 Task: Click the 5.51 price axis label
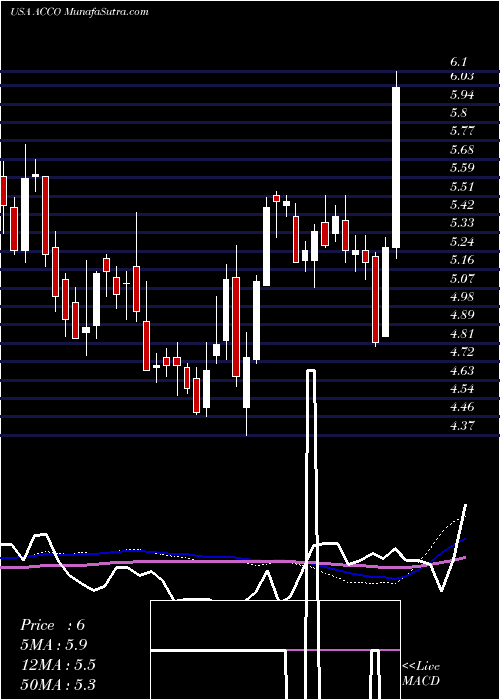coord(462,187)
